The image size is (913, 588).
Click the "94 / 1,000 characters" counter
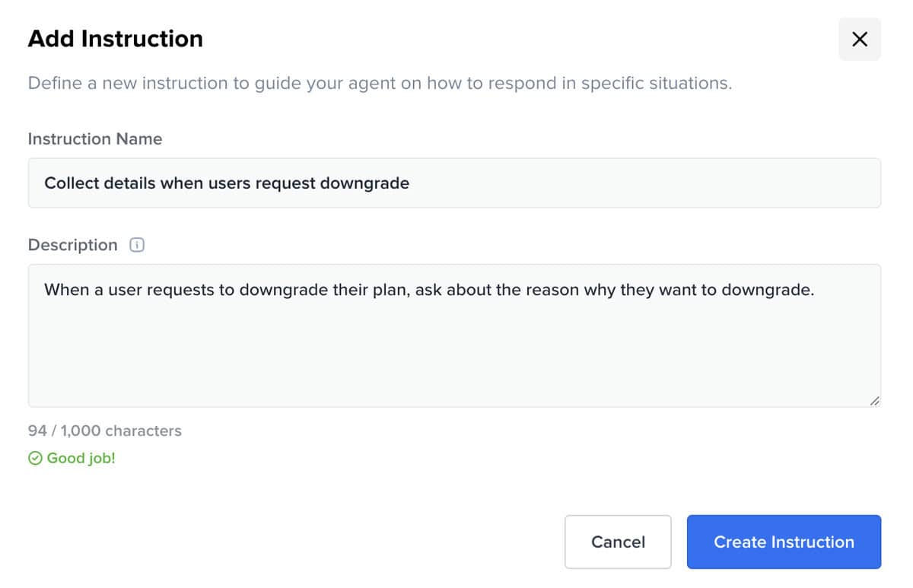pyautogui.click(x=105, y=431)
